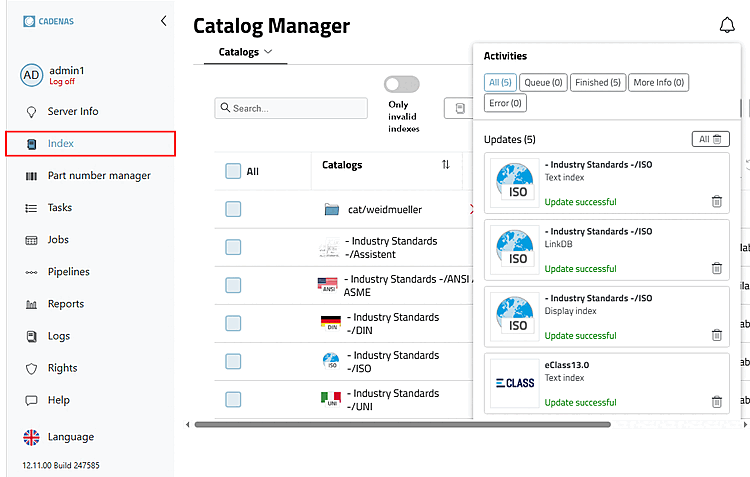Focus the catalog Search field

(291, 108)
